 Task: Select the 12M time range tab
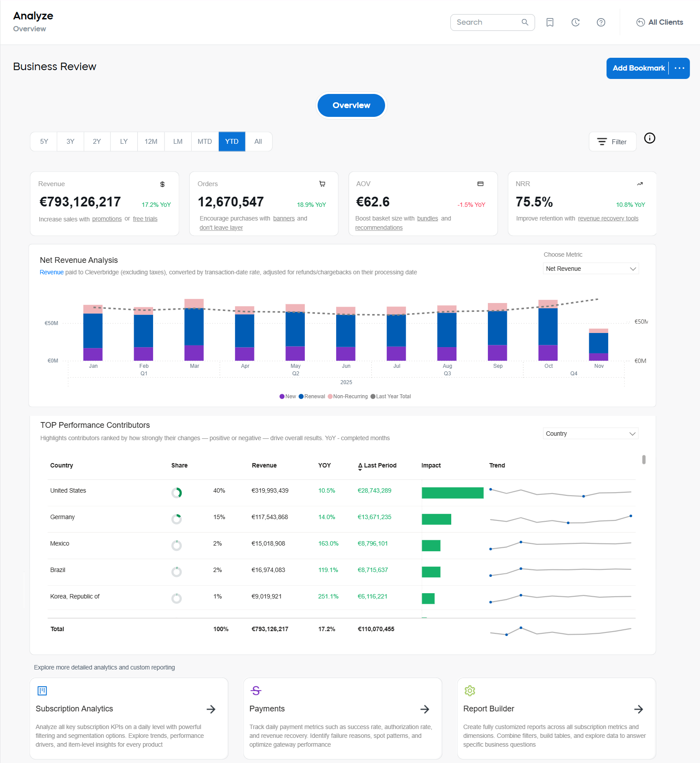pos(151,142)
